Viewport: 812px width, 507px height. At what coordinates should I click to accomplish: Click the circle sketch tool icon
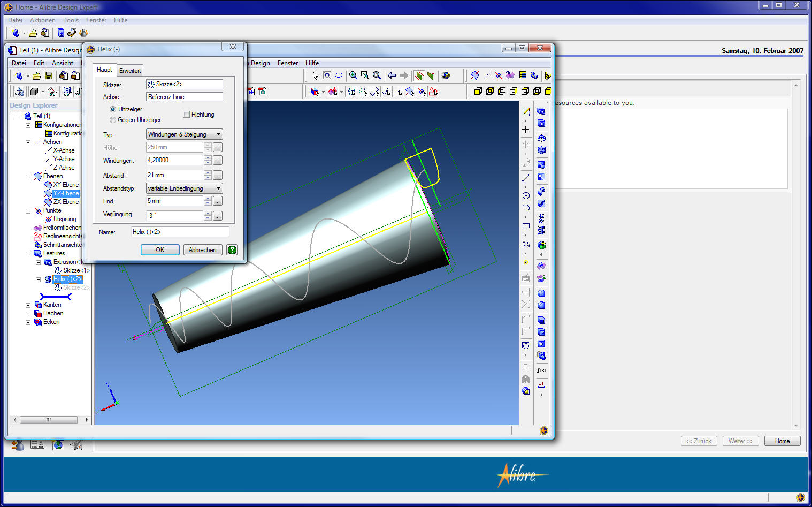coord(526,195)
